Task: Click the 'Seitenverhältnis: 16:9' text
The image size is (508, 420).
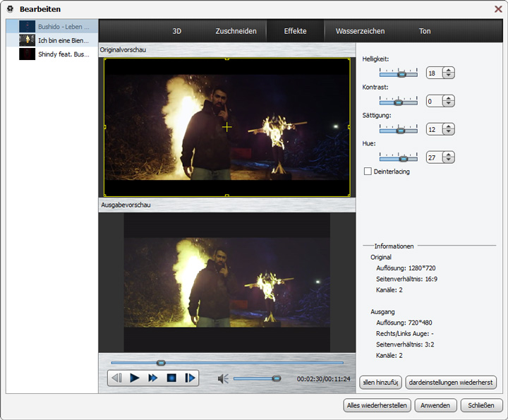Action: tap(406, 279)
